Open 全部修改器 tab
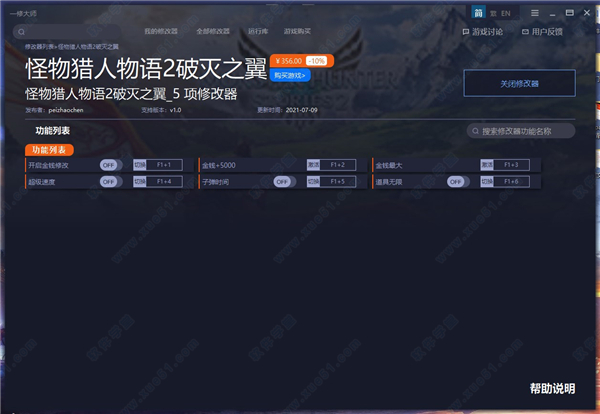Viewport: 600px width, 414px height. click(x=213, y=31)
